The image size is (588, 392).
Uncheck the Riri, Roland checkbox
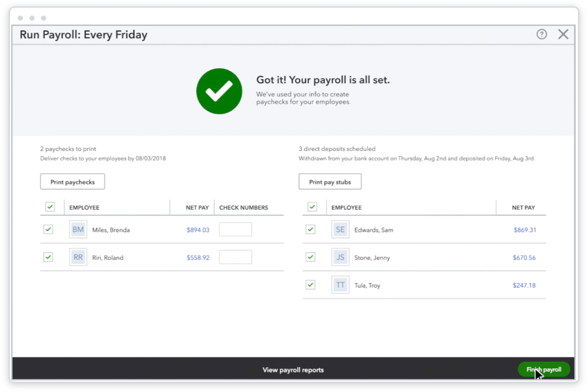(48, 257)
